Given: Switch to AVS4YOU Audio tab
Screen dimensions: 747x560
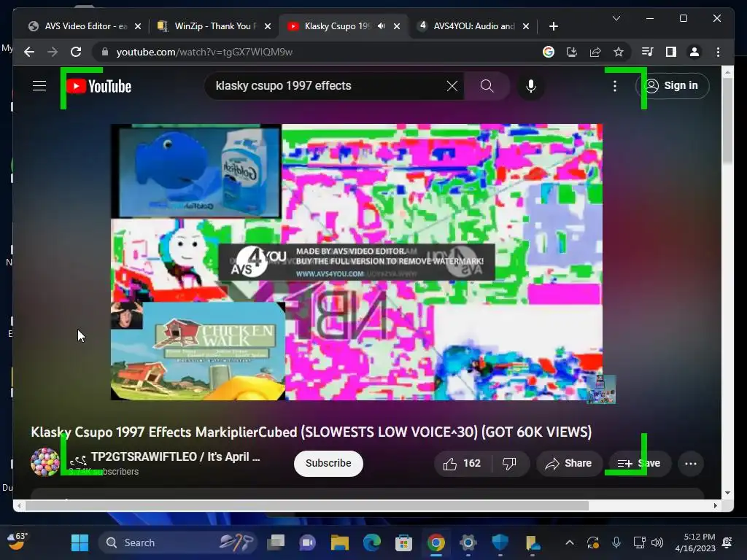Looking at the screenshot, I should pos(473,26).
